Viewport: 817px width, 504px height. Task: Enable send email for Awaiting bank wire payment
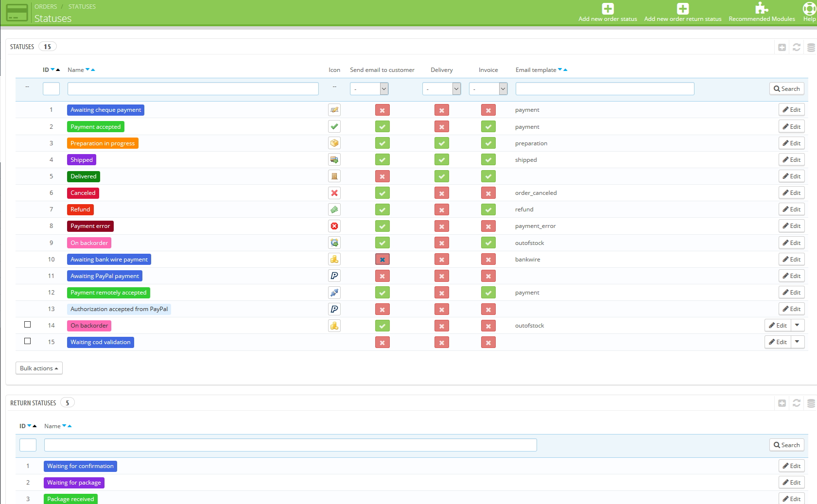click(x=382, y=260)
